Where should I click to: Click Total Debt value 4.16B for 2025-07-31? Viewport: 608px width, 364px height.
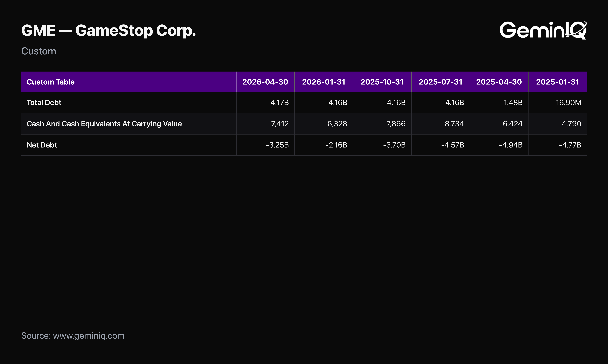454,103
